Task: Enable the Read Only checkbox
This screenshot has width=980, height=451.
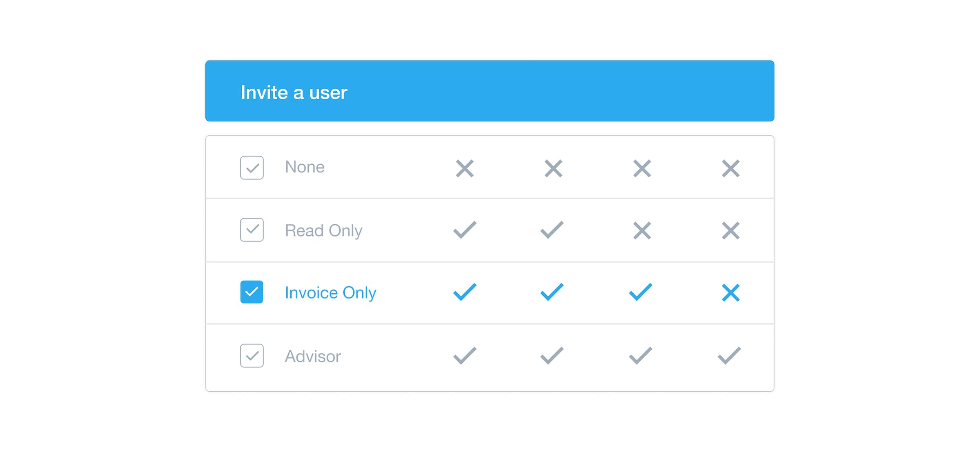Action: click(x=252, y=230)
